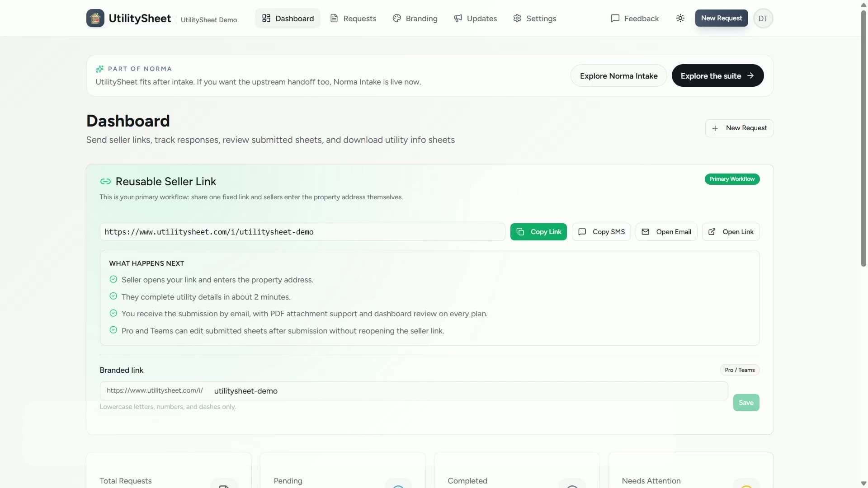Click the page vertical scrollbar thumb

pyautogui.click(x=863, y=138)
